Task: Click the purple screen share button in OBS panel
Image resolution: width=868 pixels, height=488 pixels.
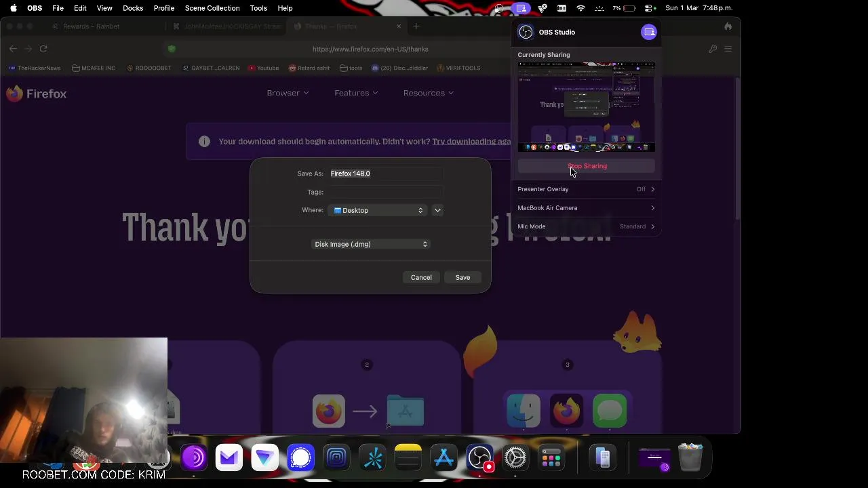Action: (x=649, y=32)
